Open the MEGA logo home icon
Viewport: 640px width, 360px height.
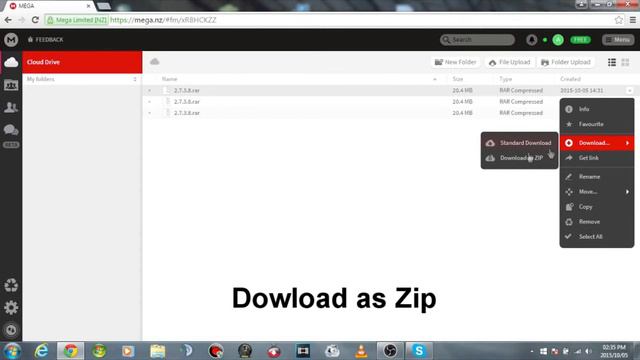click(11, 40)
